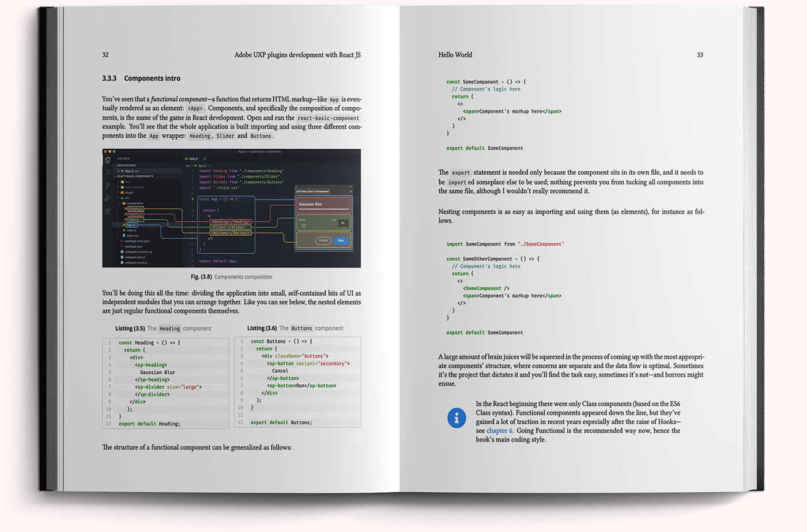The height and width of the screenshot is (532, 807).
Task: Expand the node_modules folder
Action: (119, 187)
